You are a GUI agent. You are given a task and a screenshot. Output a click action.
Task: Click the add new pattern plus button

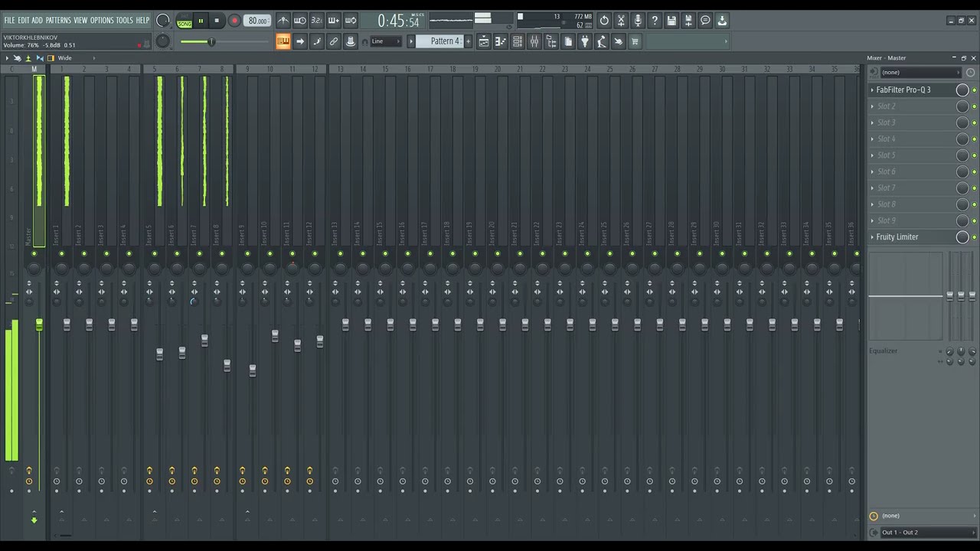pyautogui.click(x=469, y=41)
